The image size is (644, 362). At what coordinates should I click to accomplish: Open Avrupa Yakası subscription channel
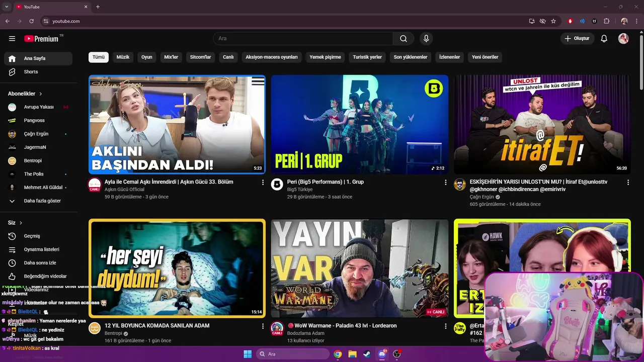click(x=38, y=107)
